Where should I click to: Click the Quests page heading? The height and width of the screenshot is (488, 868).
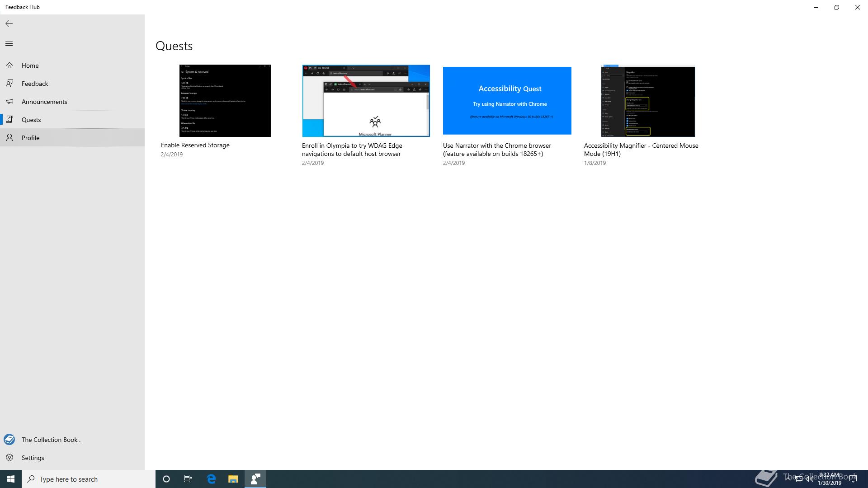click(174, 46)
